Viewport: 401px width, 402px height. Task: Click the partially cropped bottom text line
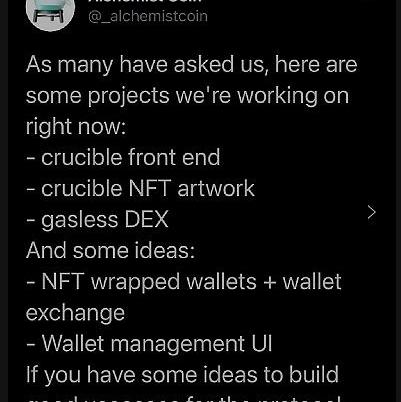coord(183,399)
